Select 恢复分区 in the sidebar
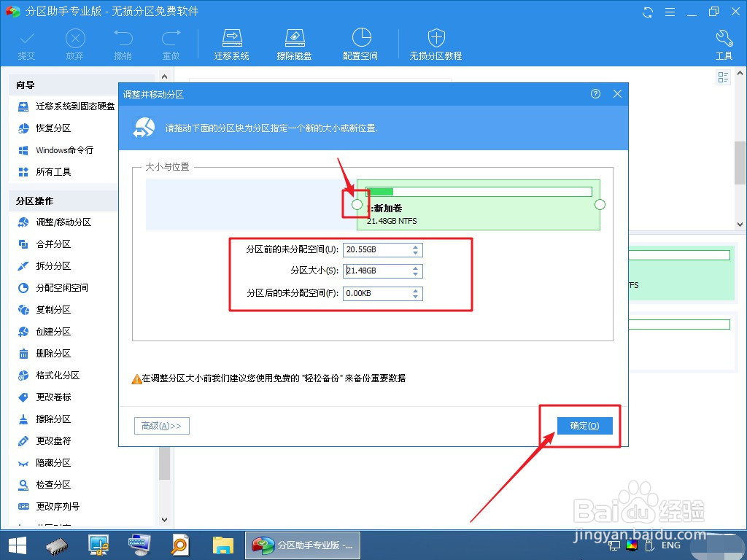This screenshot has width=747, height=560. (x=44, y=128)
